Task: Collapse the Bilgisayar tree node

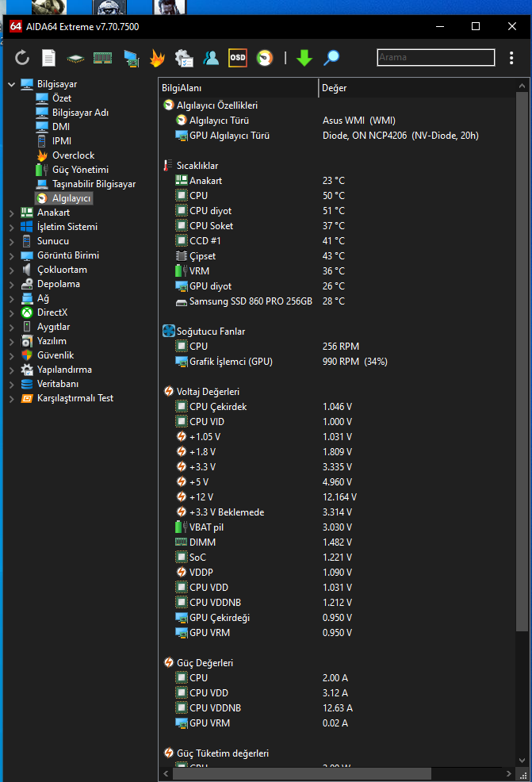Action: [x=11, y=84]
